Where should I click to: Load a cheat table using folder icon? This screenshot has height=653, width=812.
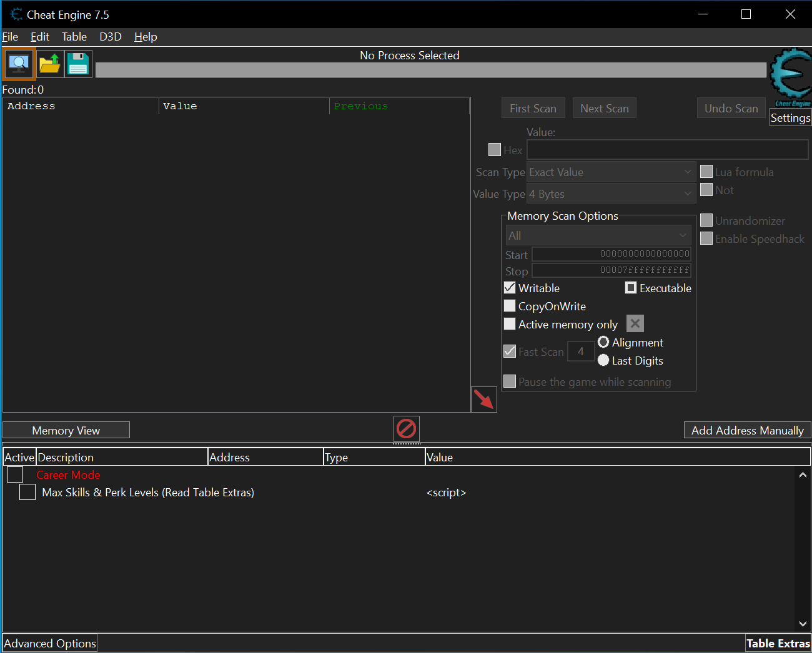[50, 64]
